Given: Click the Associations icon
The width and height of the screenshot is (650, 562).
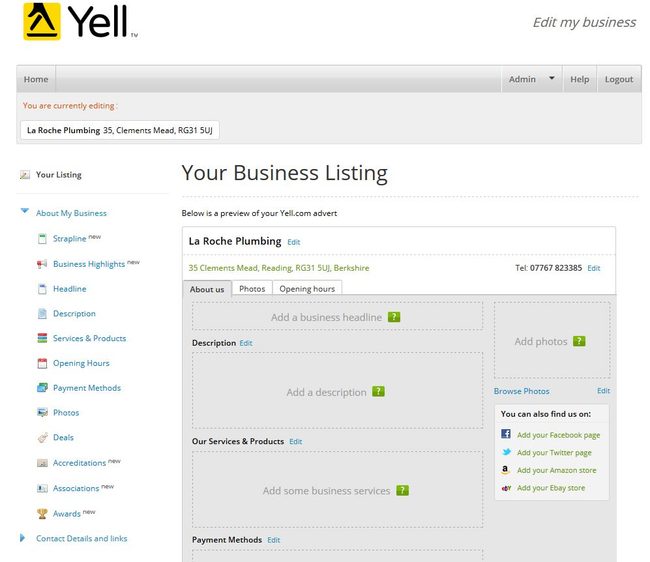Looking at the screenshot, I should (x=42, y=489).
